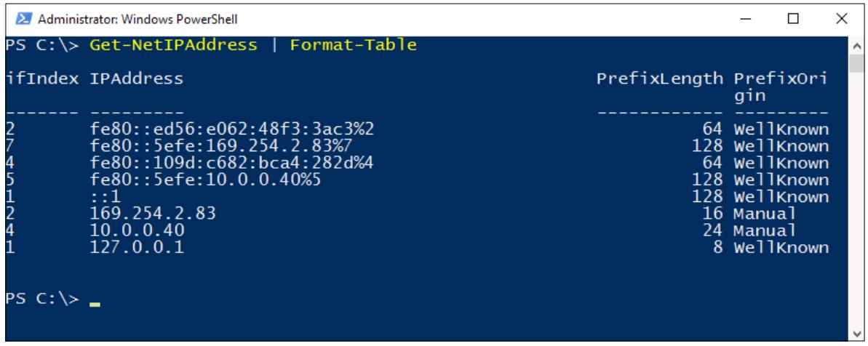Minimize the PowerShell window
868x346 pixels.
click(745, 20)
